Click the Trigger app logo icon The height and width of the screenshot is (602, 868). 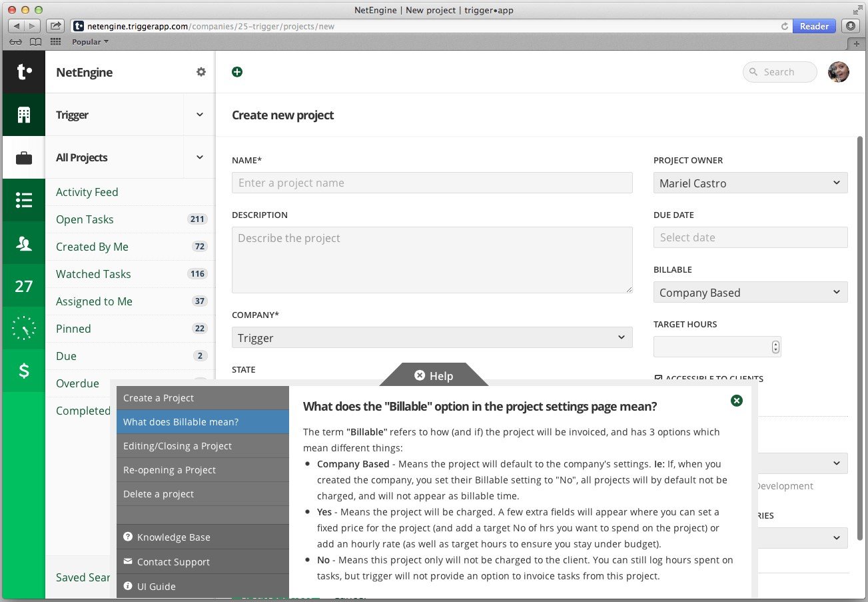(x=24, y=72)
